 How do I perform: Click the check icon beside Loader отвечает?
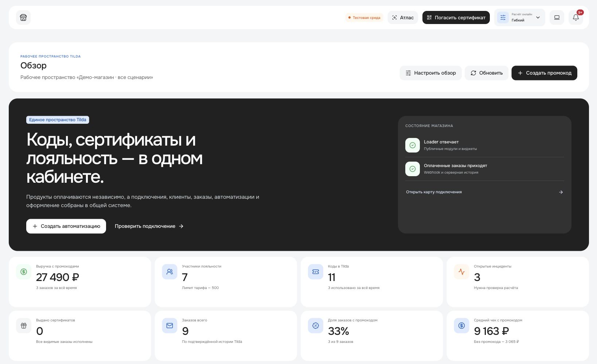point(413,145)
